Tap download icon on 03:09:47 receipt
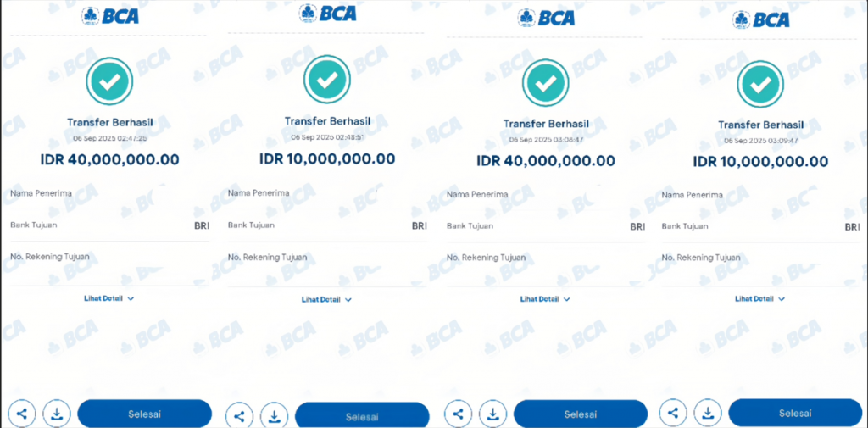868x428 pixels. 708,413
